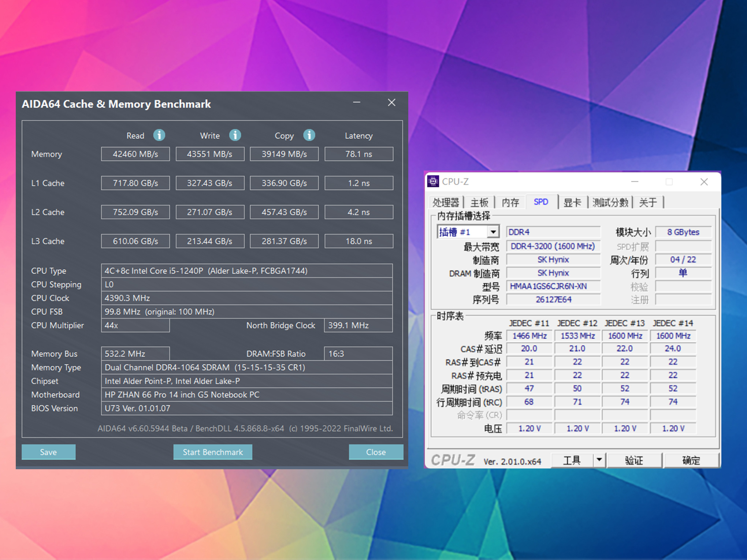This screenshot has height=560, width=747.
Task: Minimize the CPU-Z window
Action: tap(635, 182)
